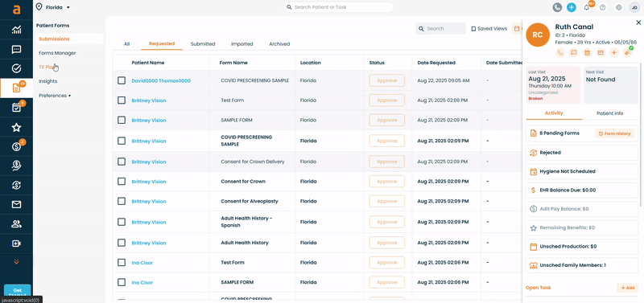Click the blue plus add icon in header

[572, 7]
